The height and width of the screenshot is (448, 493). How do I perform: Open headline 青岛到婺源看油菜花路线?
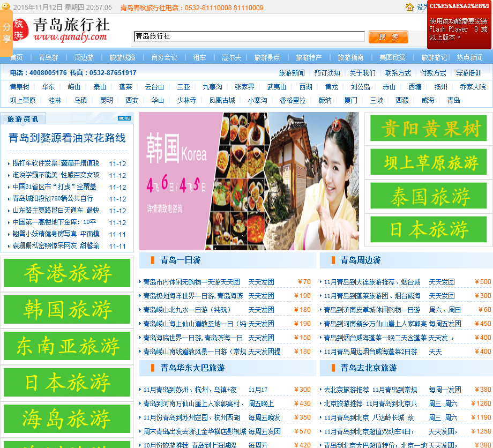pyautogui.click(x=67, y=138)
